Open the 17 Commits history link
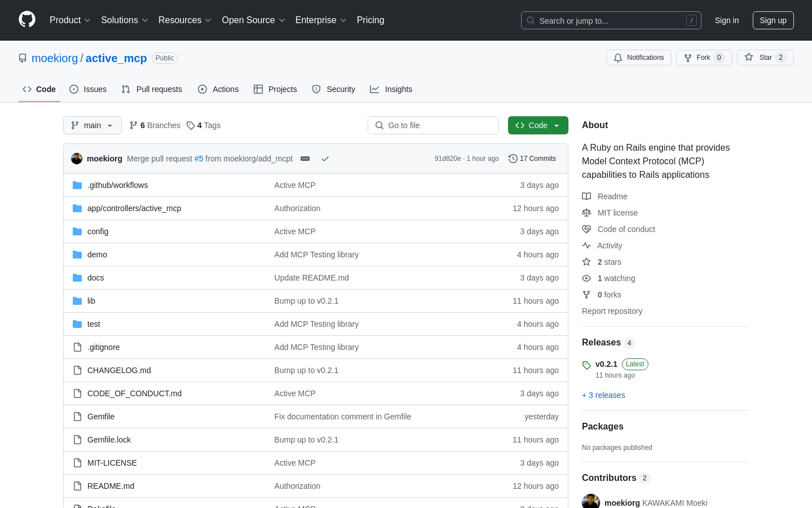812x508 pixels. (x=532, y=159)
